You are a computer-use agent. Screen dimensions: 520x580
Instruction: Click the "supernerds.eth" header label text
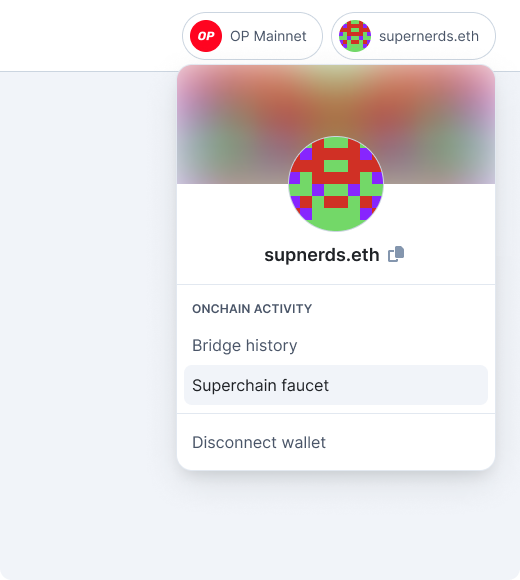(x=429, y=36)
